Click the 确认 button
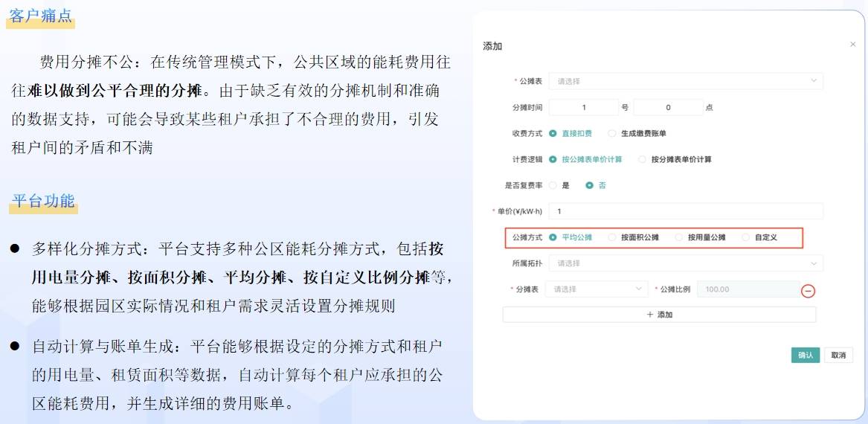 [x=806, y=356]
